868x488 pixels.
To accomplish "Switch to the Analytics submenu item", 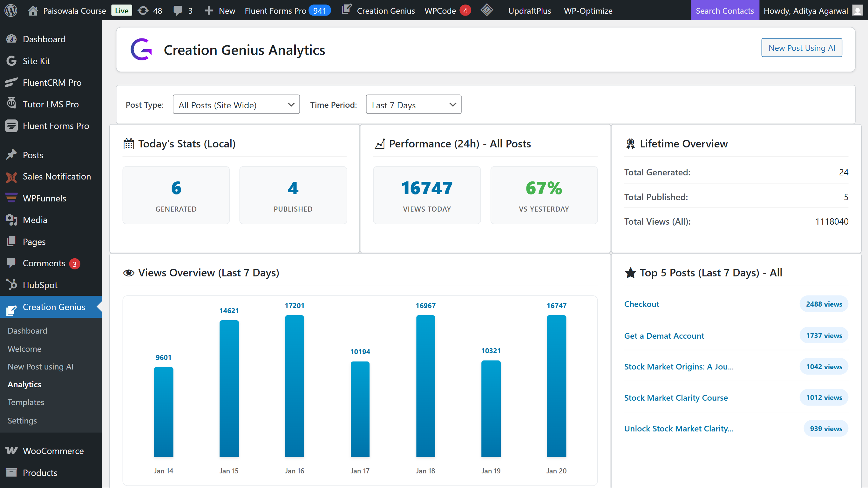I will [x=24, y=384].
